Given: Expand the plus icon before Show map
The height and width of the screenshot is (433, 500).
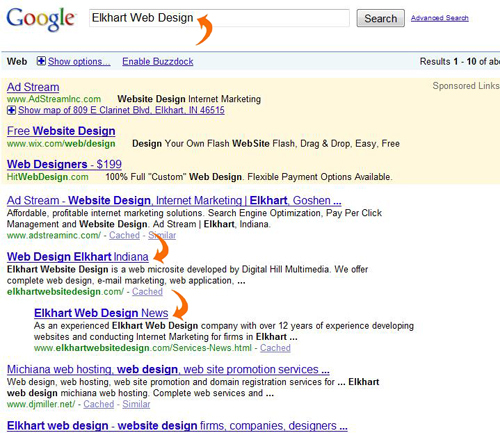Looking at the screenshot, I should click(x=11, y=110).
